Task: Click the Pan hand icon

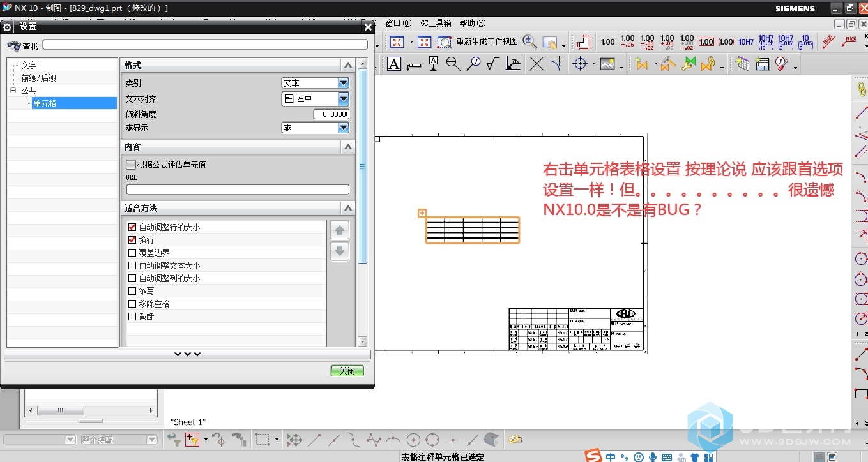Action: point(549,43)
